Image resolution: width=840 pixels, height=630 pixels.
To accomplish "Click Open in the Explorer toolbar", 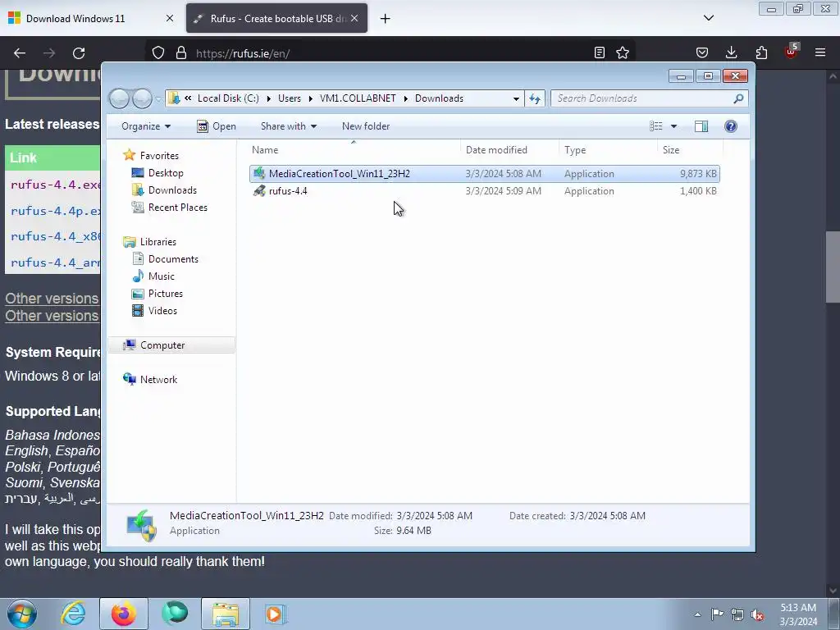I will 217,126.
